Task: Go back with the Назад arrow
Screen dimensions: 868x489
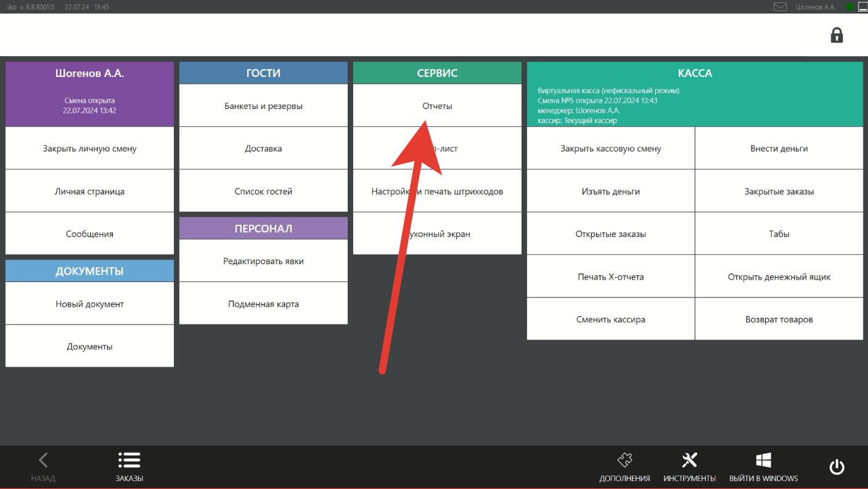Action: 43,460
